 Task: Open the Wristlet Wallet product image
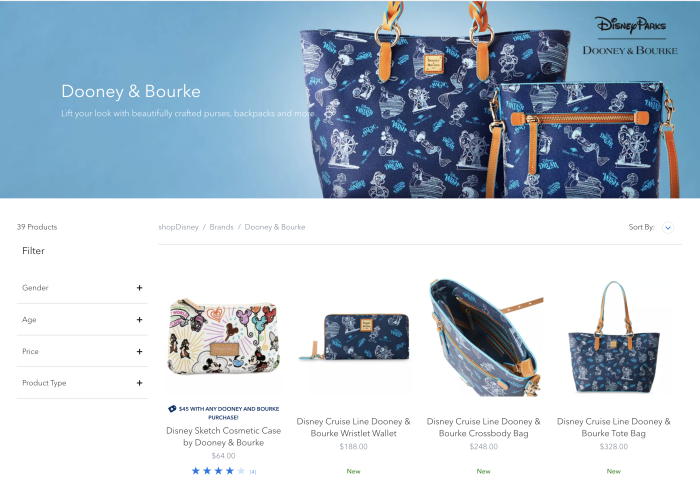[354, 337]
